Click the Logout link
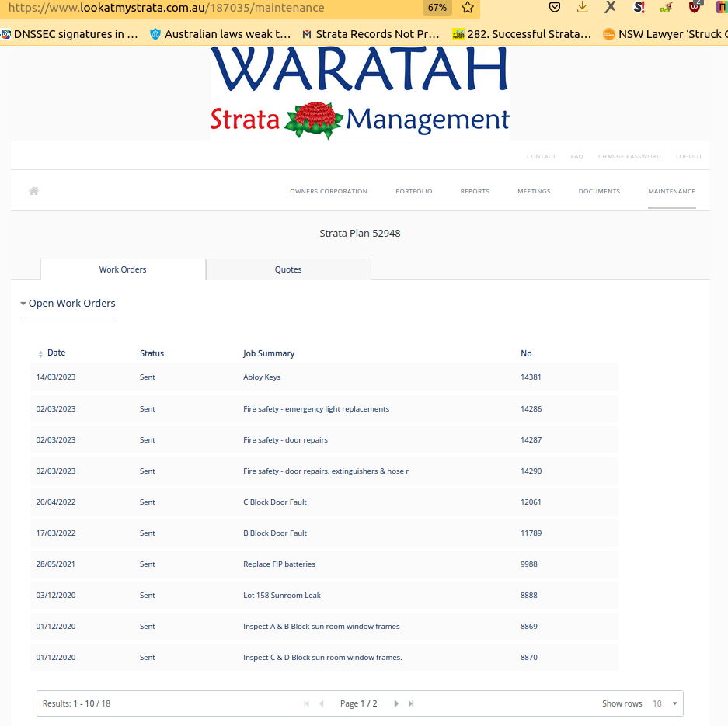728x726 pixels. 689,156
